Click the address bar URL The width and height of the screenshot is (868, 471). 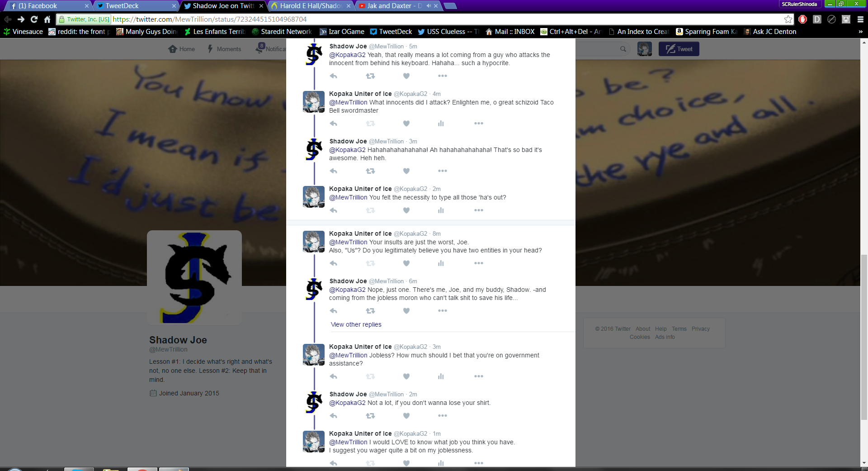point(210,19)
